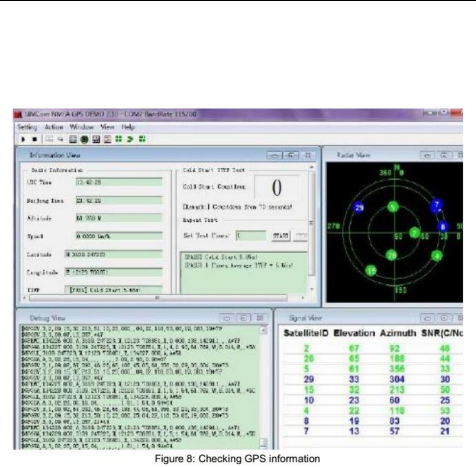
Task: Click the Cold Start test result log box
Action: (x=245, y=272)
